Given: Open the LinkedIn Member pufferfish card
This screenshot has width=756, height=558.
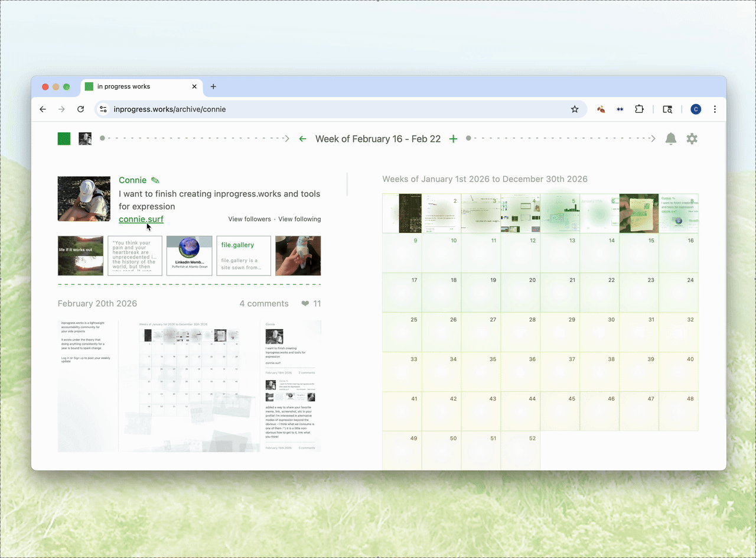Looking at the screenshot, I should click(189, 256).
